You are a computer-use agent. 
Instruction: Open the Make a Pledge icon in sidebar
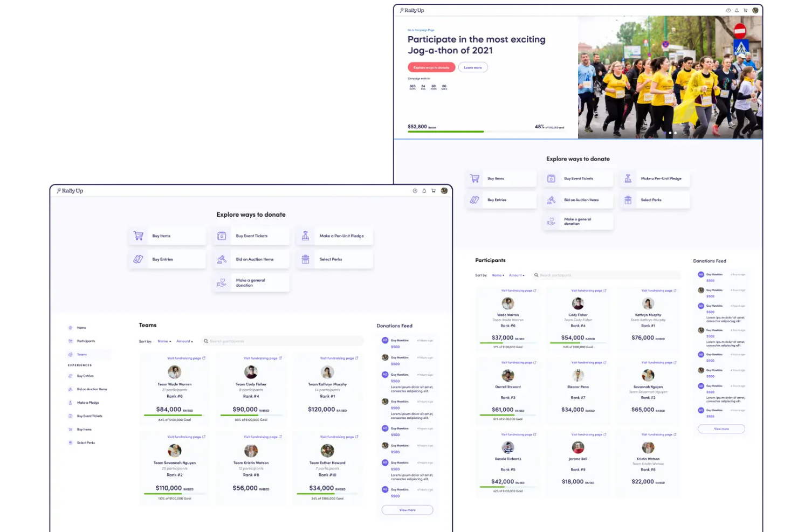click(x=71, y=402)
